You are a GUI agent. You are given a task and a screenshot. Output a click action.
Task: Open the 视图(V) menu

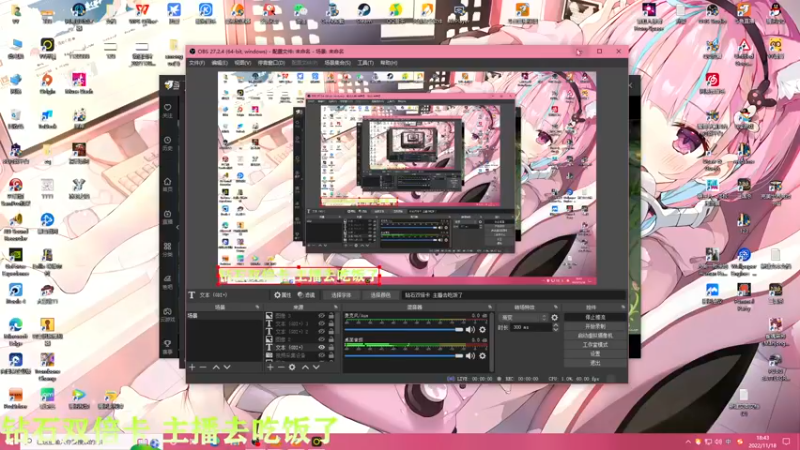[242, 63]
